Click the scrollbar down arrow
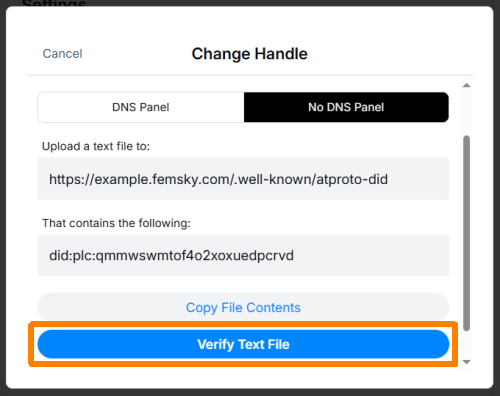The height and width of the screenshot is (396, 500). 467,362
